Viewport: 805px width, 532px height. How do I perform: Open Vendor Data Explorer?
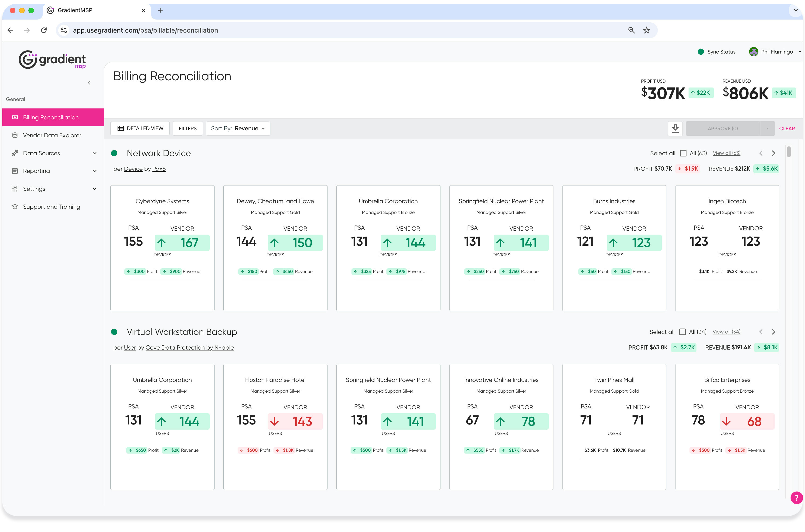tap(52, 135)
